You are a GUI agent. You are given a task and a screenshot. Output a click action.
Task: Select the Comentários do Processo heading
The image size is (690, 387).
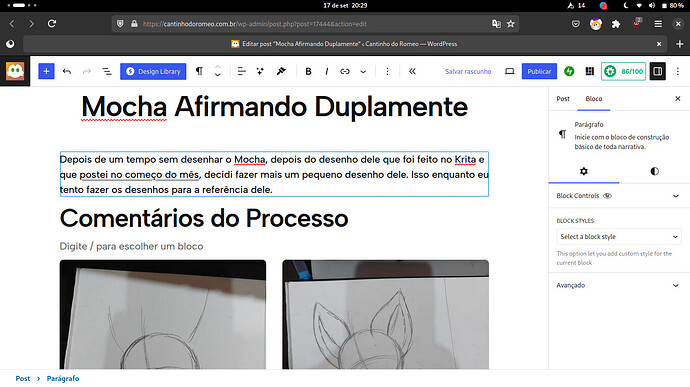pos(204,218)
